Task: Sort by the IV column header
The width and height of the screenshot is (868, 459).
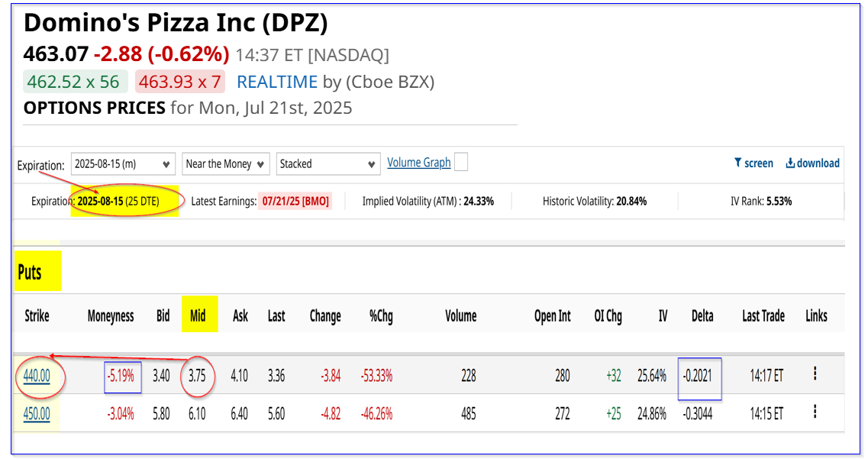Action: [x=663, y=315]
